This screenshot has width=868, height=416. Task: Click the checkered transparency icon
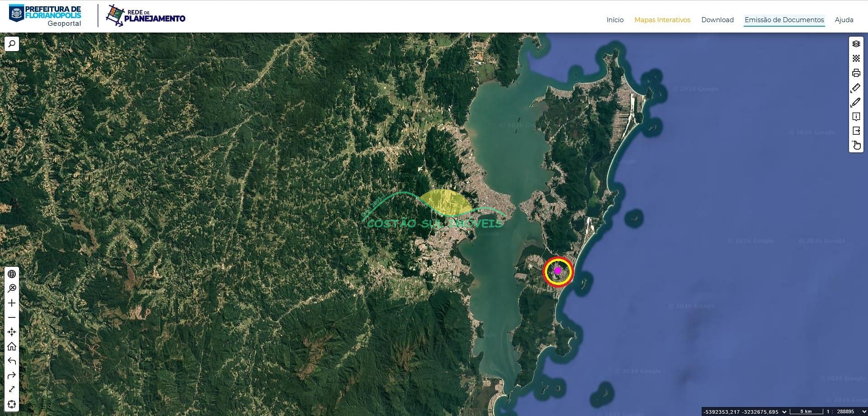tap(856, 58)
